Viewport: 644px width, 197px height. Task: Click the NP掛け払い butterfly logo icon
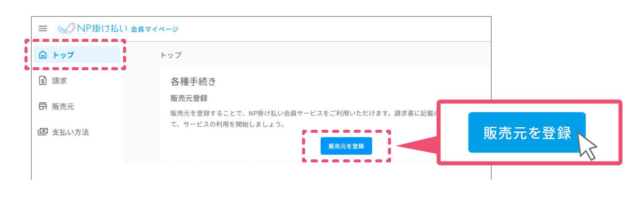click(67, 29)
